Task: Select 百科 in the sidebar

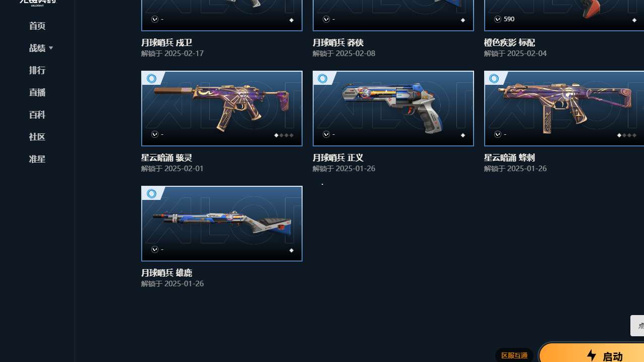Action: (x=37, y=115)
